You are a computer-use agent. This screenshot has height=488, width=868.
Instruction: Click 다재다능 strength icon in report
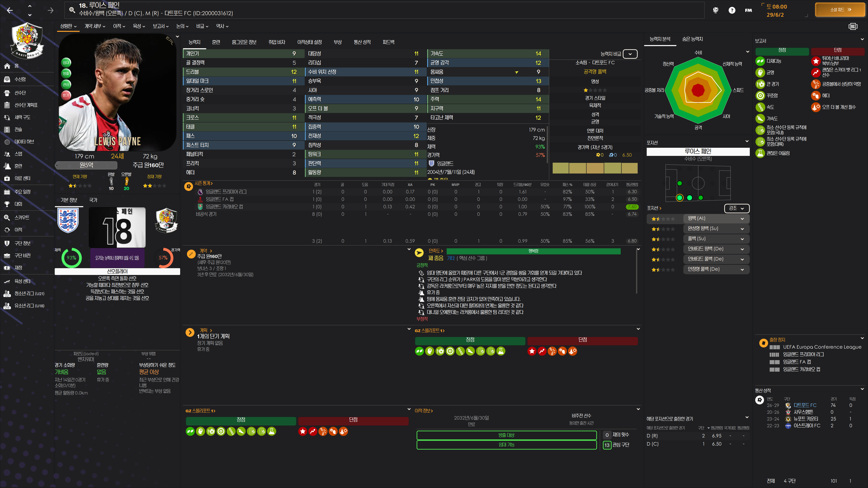(760, 61)
